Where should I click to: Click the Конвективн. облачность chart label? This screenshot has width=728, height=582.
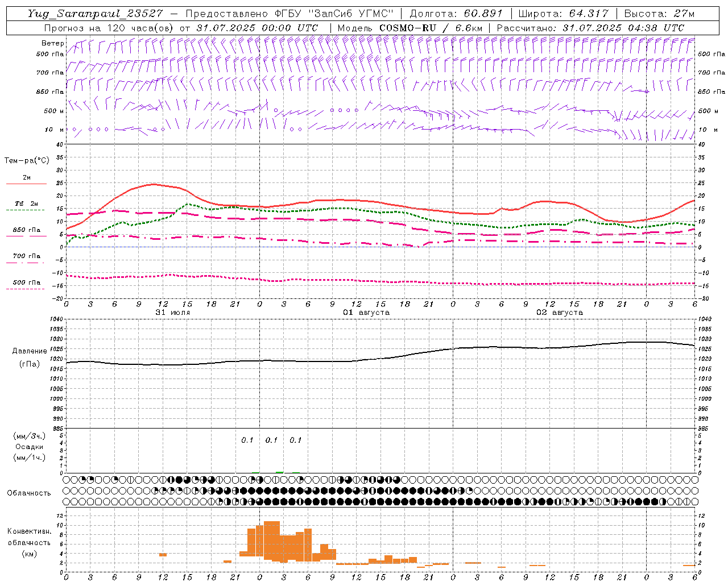coord(29,537)
